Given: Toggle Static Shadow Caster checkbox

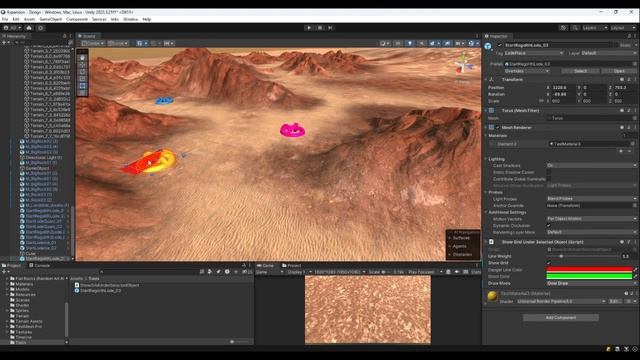Looking at the screenshot, I should click(x=549, y=172).
